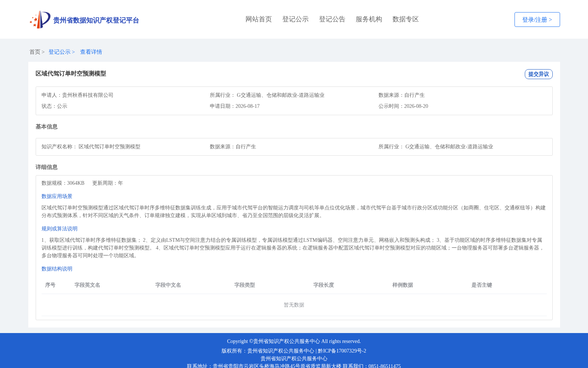588x368 pixels.
Task: Click the 字段中文名 column header
Action: point(168,285)
